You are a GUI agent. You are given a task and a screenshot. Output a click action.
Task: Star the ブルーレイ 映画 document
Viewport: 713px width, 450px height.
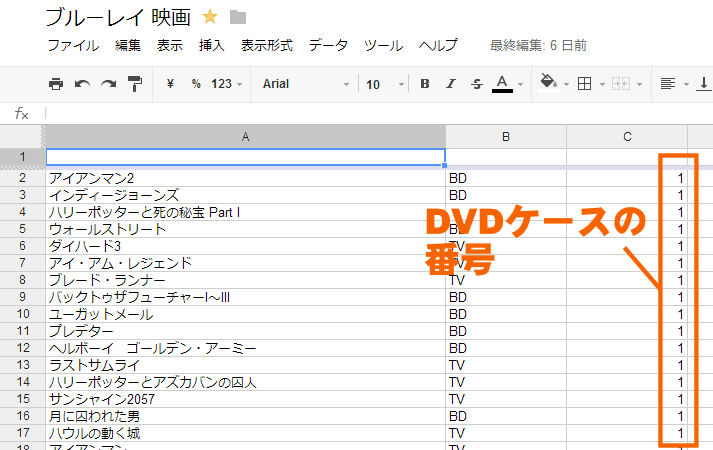210,17
